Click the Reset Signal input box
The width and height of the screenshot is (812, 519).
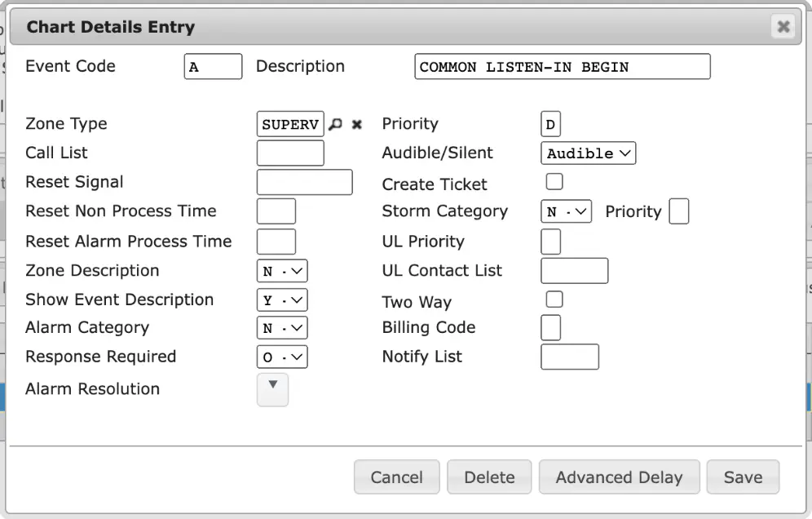tap(305, 182)
